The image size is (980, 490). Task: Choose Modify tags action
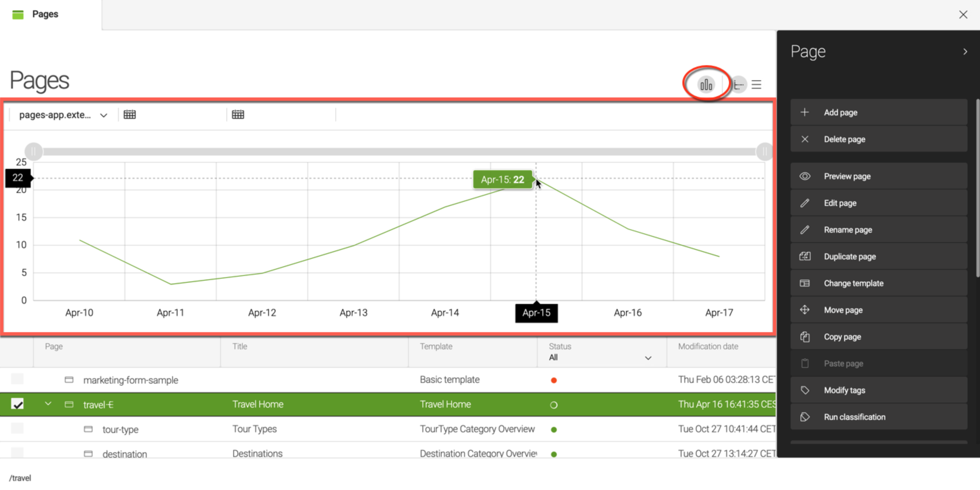pyautogui.click(x=879, y=390)
